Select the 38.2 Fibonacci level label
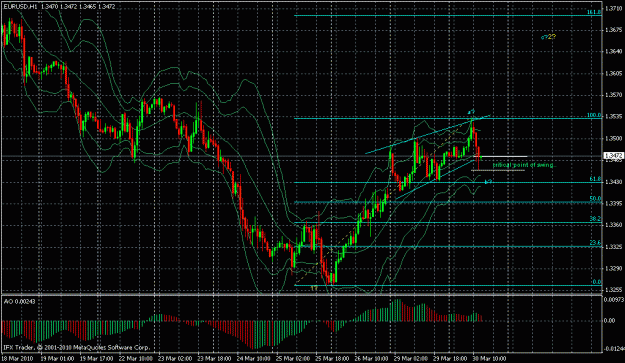 pyautogui.click(x=595, y=219)
